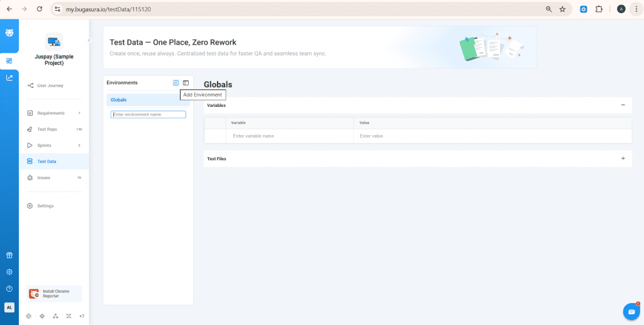644x325 pixels.
Task: Click the Enter environment name field
Action: coord(148,114)
